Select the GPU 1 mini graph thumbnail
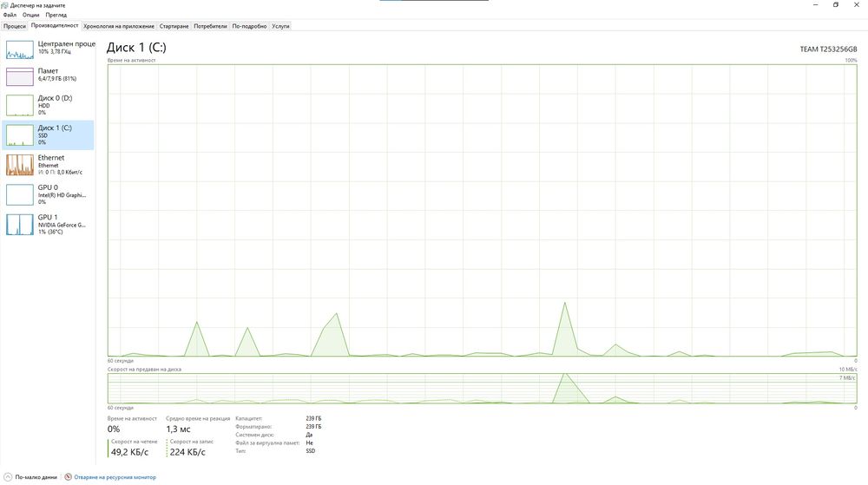Viewport: 868px width, 485px height. coord(20,225)
